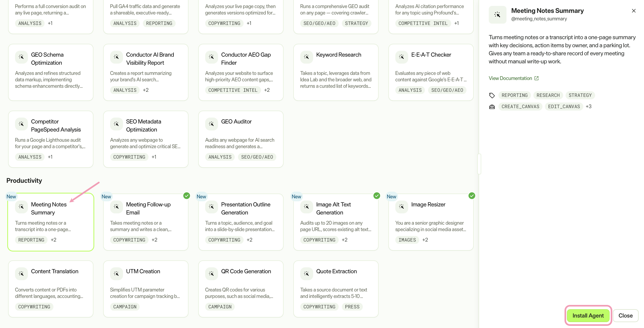Open the Quote Extraction card title

click(337, 271)
